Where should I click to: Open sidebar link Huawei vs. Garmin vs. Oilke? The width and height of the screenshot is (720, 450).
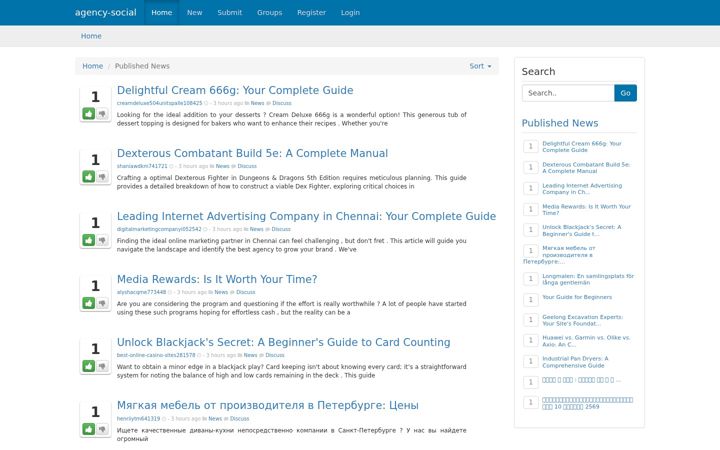coord(586,341)
